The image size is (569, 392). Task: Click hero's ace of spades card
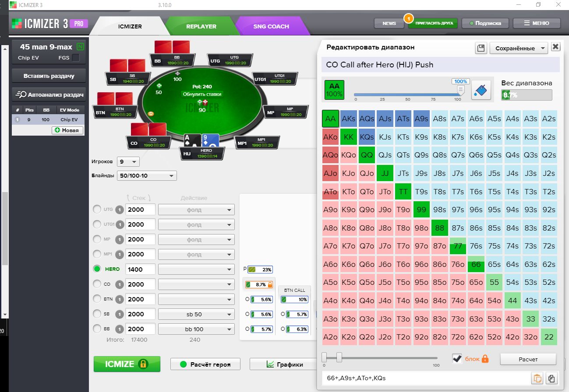[x=192, y=140]
